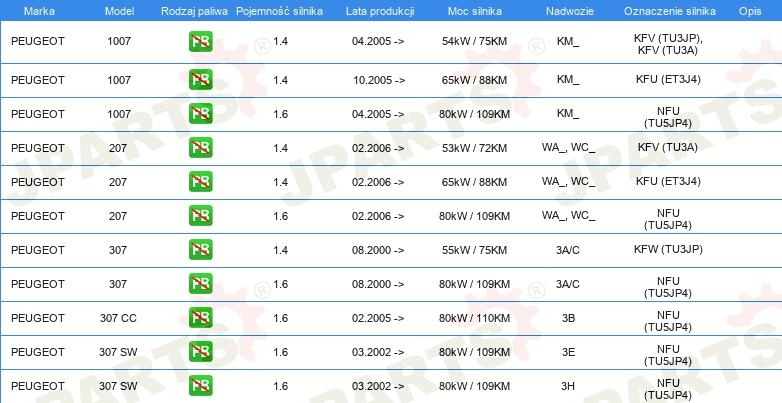
Task: Click NFU (TU5JP4) in the Peugeot 1007 row
Action: coord(668,117)
